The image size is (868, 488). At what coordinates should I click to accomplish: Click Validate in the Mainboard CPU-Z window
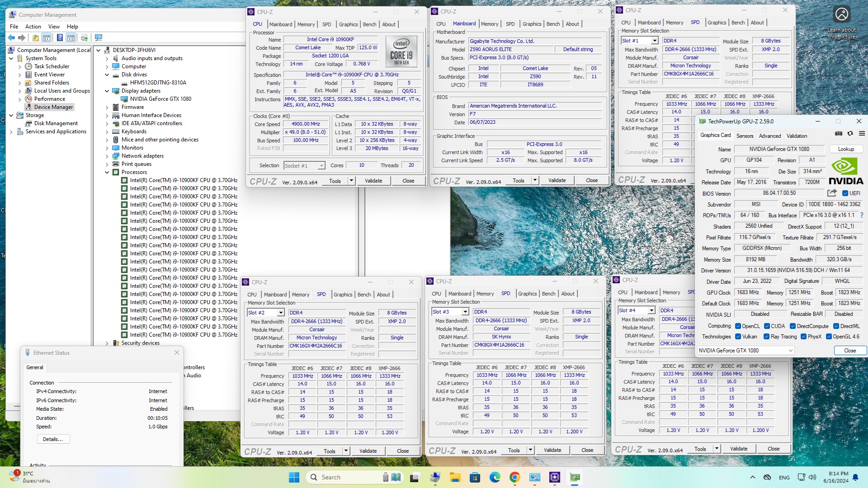557,180
